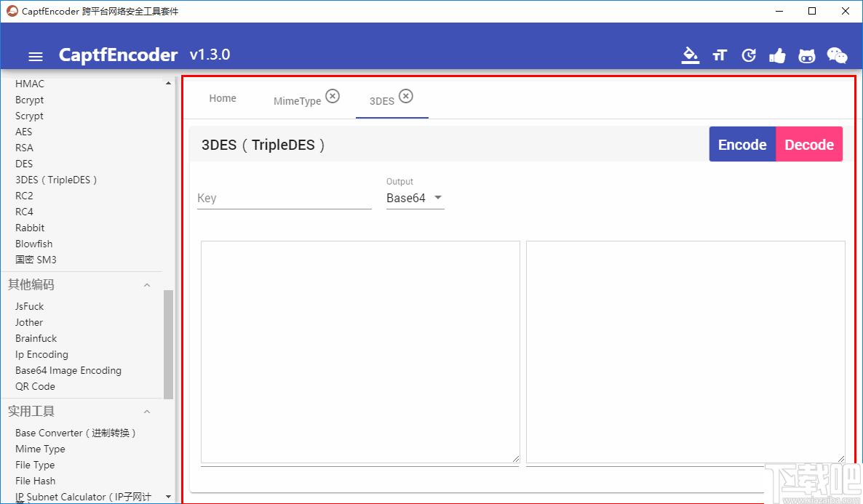Click the theme color fill icon
863x504 pixels.
(x=690, y=55)
